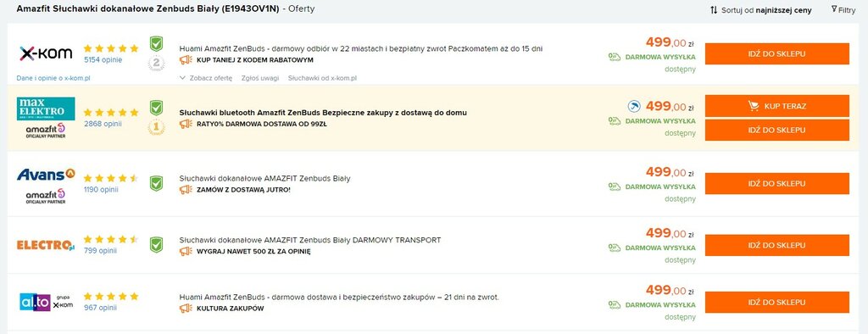Screen dimensions: 868x334
Task: Click the star rating of Electro.pl
Action: [111, 239]
